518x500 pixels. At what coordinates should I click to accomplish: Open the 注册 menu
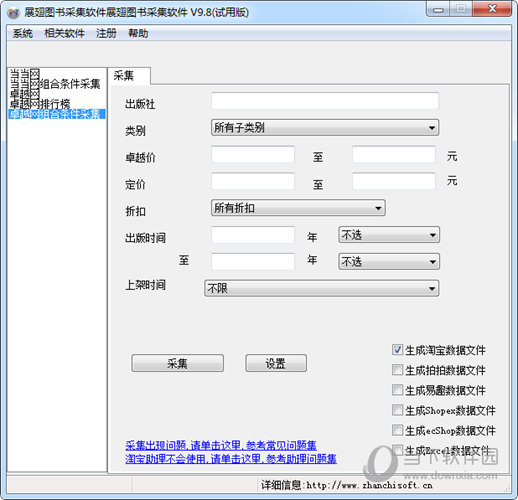pos(106,33)
